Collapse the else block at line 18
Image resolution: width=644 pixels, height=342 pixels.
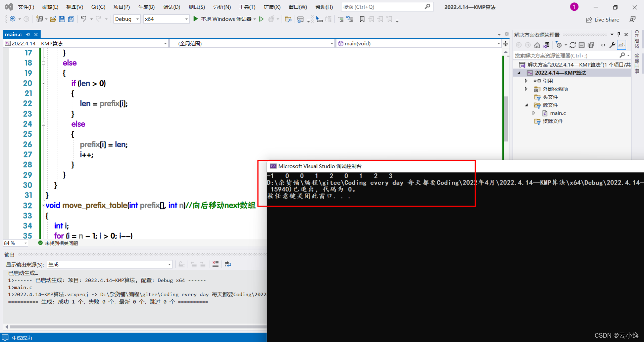43,63
